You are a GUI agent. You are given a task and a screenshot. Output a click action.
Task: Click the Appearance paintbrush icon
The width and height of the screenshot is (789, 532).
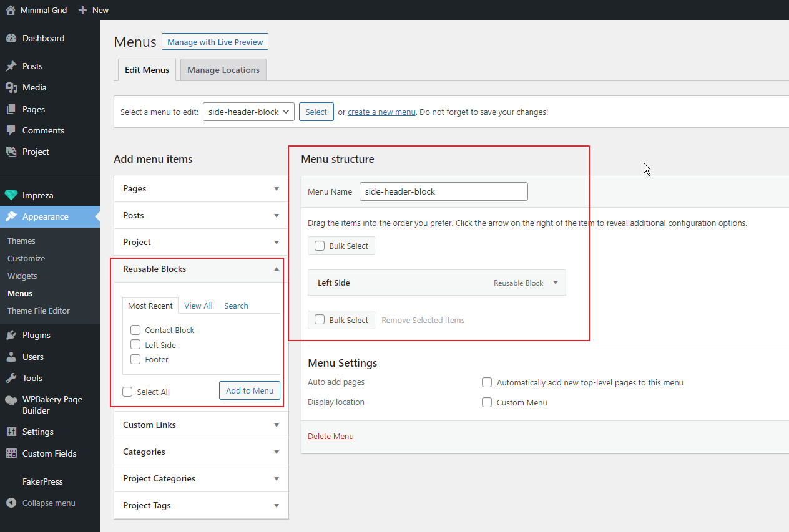[x=11, y=216]
